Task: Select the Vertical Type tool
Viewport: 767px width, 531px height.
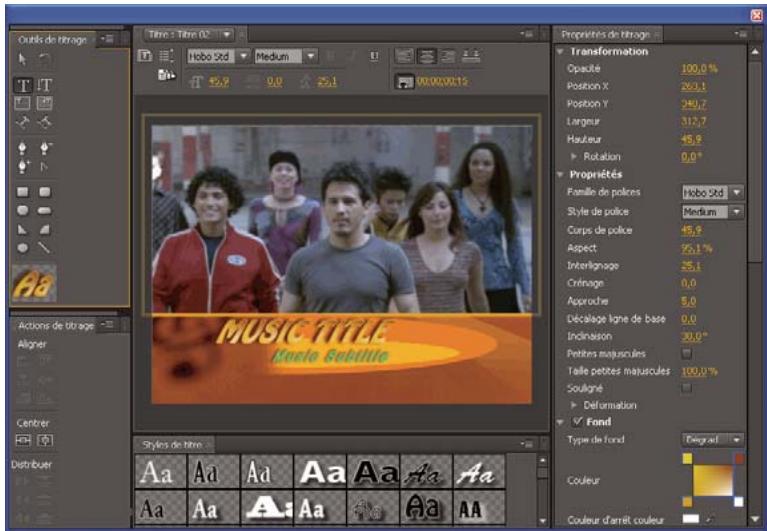Action: pyautogui.click(x=45, y=86)
